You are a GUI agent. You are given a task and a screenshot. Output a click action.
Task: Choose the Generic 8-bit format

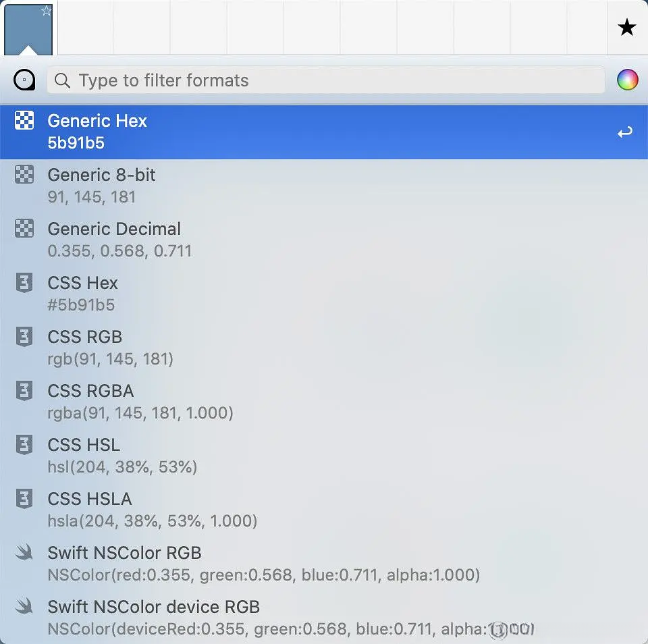pyautogui.click(x=324, y=186)
